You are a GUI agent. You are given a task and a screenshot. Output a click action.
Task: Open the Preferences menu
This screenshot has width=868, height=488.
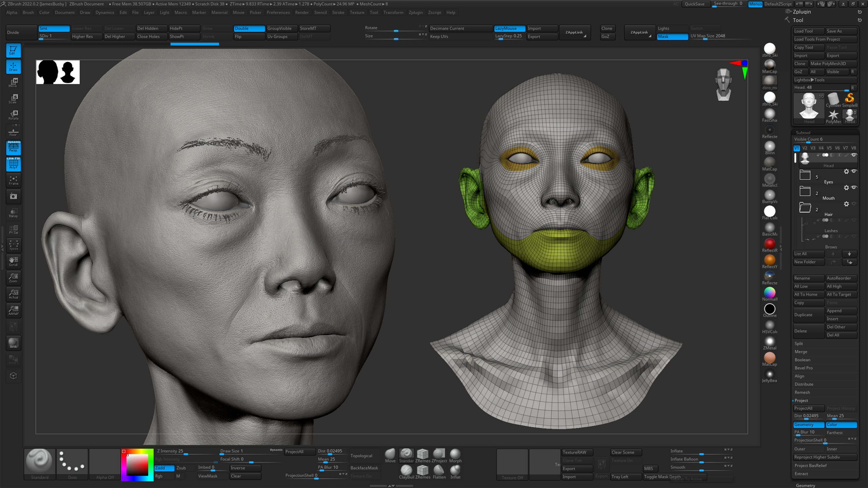click(278, 12)
